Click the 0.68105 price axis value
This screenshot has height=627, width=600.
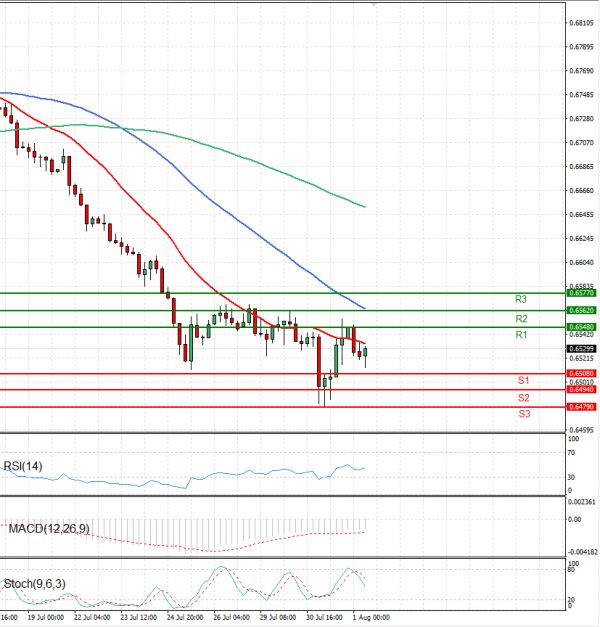click(582, 23)
